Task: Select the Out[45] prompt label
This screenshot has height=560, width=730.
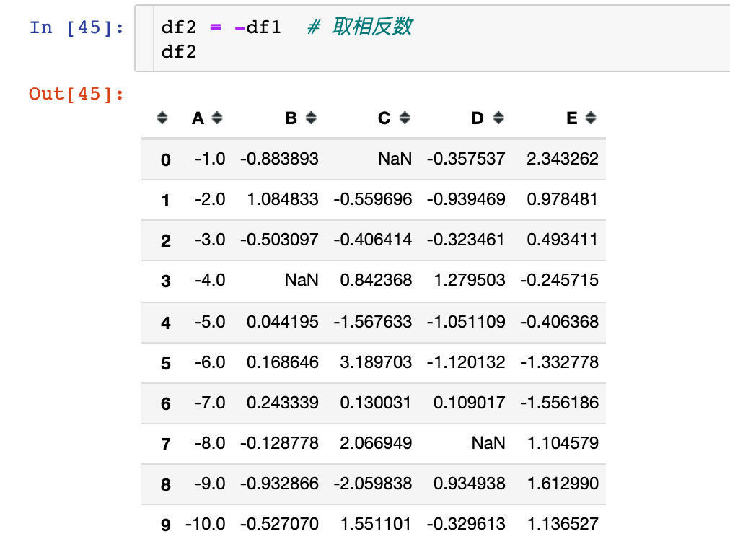Action: pos(76,94)
